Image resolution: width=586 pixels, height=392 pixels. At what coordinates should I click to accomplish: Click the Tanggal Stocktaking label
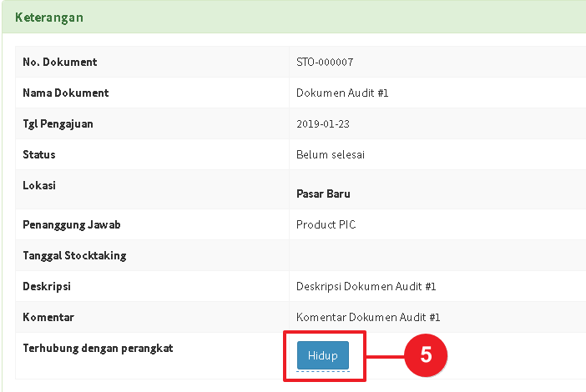74,255
